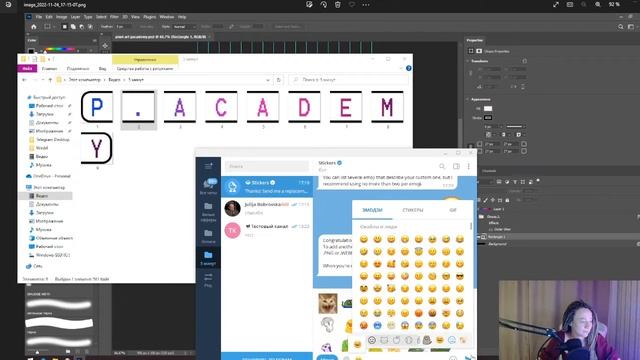Click the Home icon in Photoshop options bar

(34, 27)
